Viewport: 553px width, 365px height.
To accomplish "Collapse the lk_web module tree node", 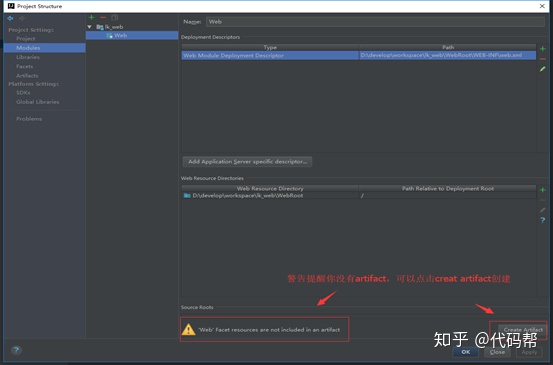I will pyautogui.click(x=89, y=27).
